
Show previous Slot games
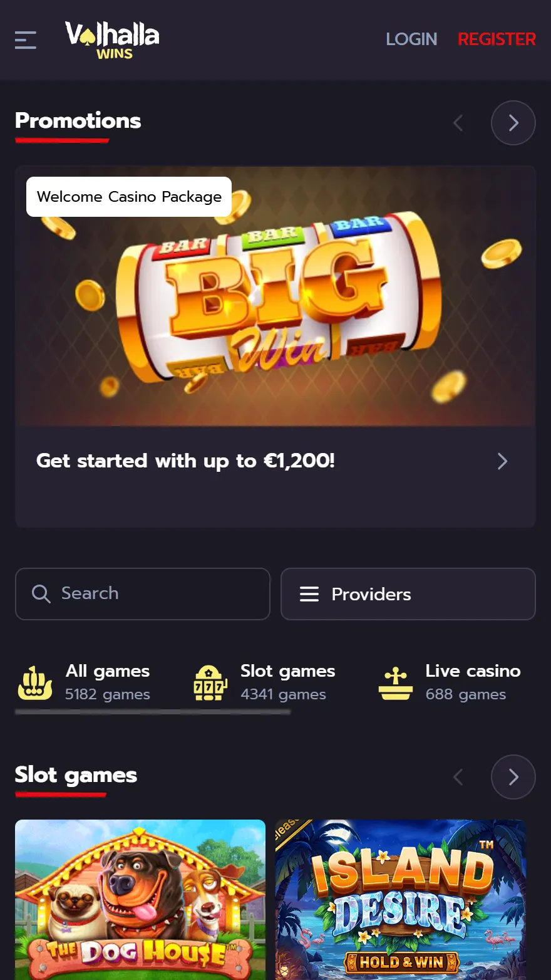tap(458, 777)
